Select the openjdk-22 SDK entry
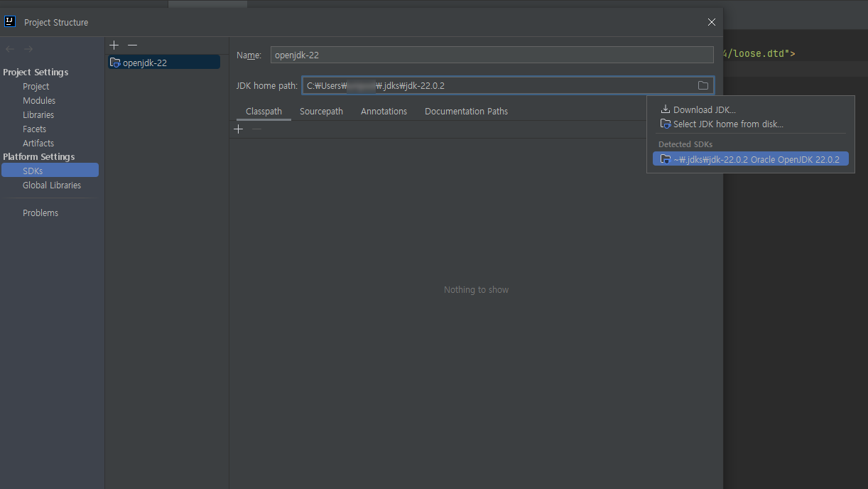The height and width of the screenshot is (489, 868). 164,63
